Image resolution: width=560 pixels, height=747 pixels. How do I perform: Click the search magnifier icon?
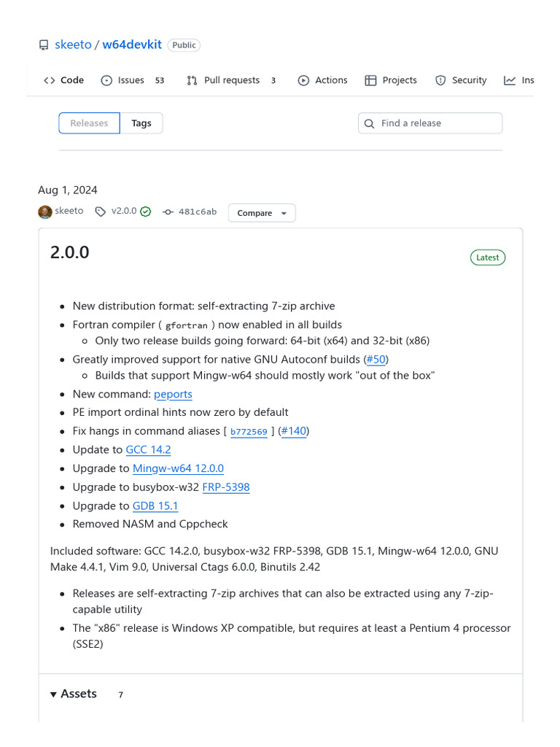click(x=370, y=123)
